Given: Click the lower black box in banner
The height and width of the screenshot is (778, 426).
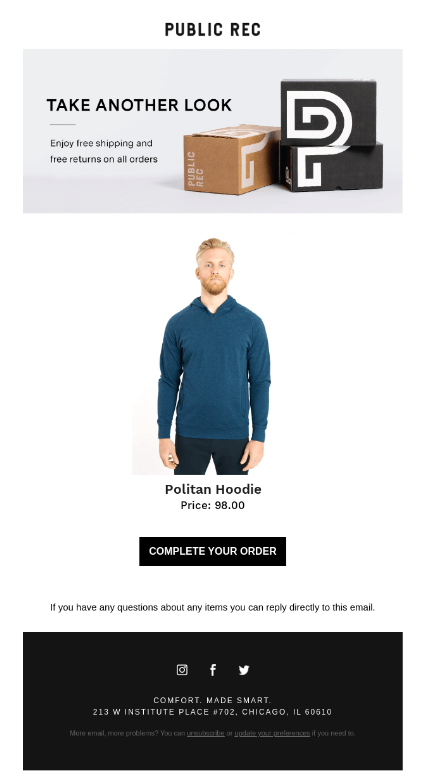Looking at the screenshot, I should coord(331,167).
